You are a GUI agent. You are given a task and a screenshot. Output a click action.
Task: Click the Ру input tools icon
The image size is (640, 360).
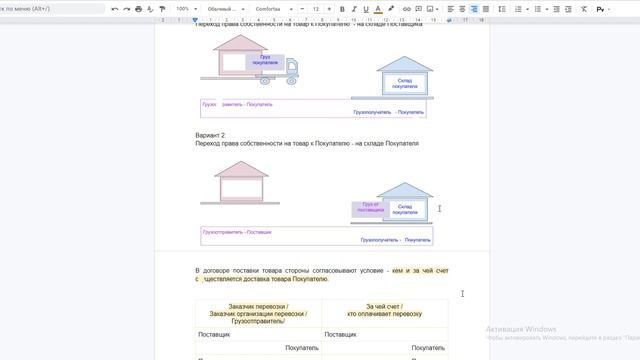coord(600,9)
